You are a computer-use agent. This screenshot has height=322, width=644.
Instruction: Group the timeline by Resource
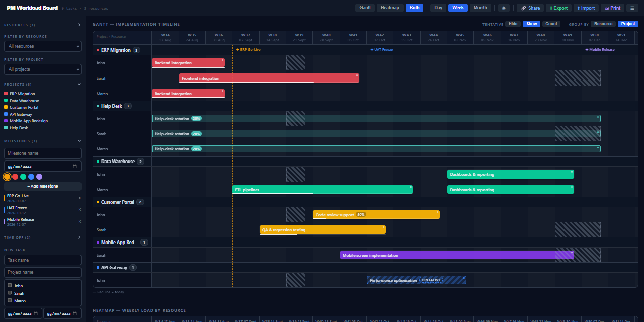pos(603,24)
